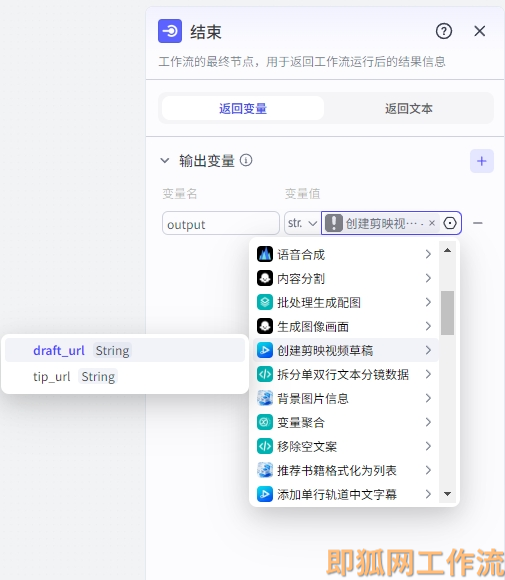
Task: Expand the 内容分割 submenu arrow
Action: 428,278
